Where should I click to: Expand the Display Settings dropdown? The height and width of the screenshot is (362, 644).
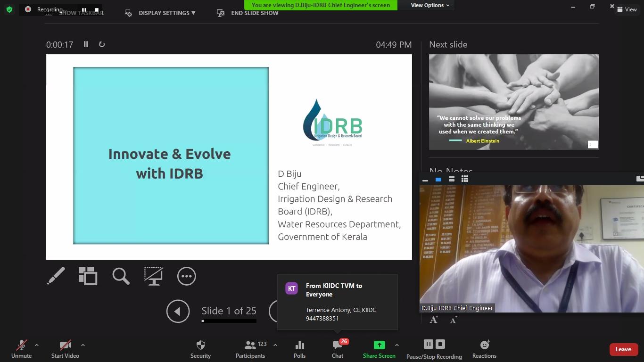tap(167, 13)
